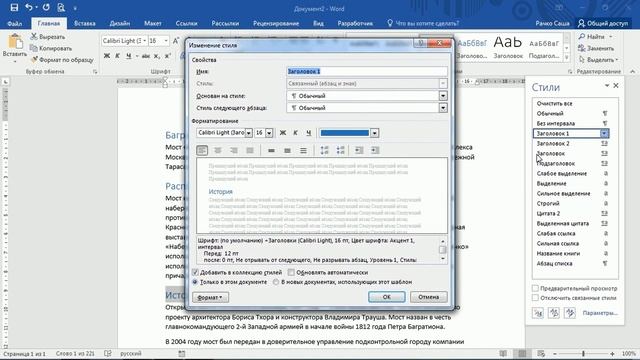This screenshot has height=360, width=640.
Task: Choose double line spacing icon in dialog
Action: (x=303, y=151)
